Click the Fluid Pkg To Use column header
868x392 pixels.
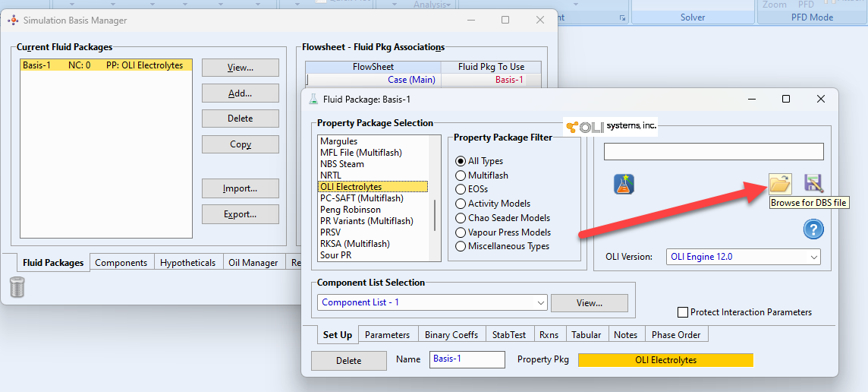click(491, 67)
